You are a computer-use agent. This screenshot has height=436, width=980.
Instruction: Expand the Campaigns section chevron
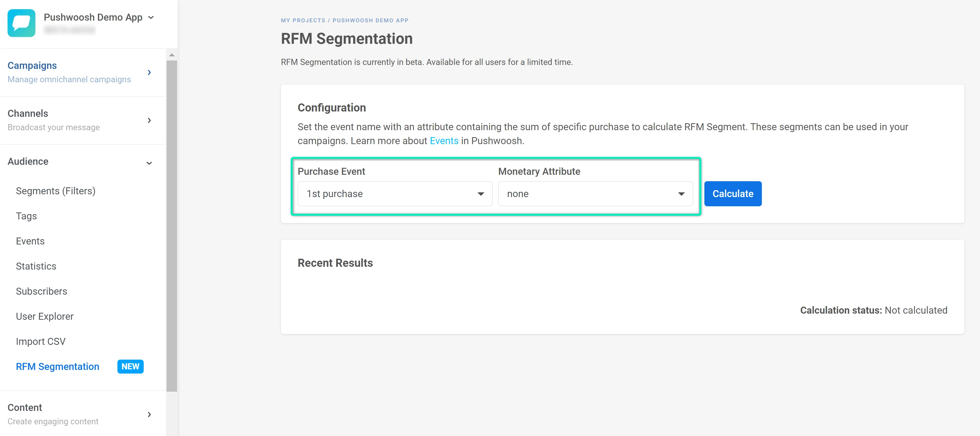click(x=150, y=72)
